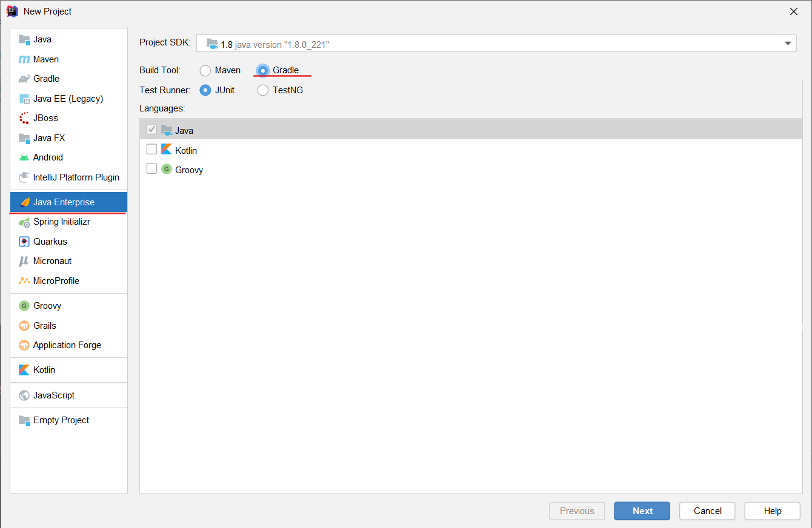Click the Kotlin logo in Languages list
This screenshot has width=812, height=528.
167,150
